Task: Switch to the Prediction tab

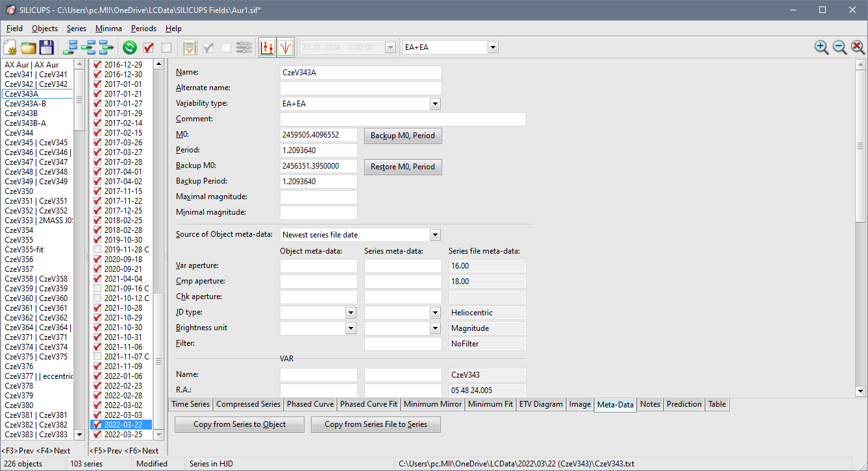Action: 684,404
